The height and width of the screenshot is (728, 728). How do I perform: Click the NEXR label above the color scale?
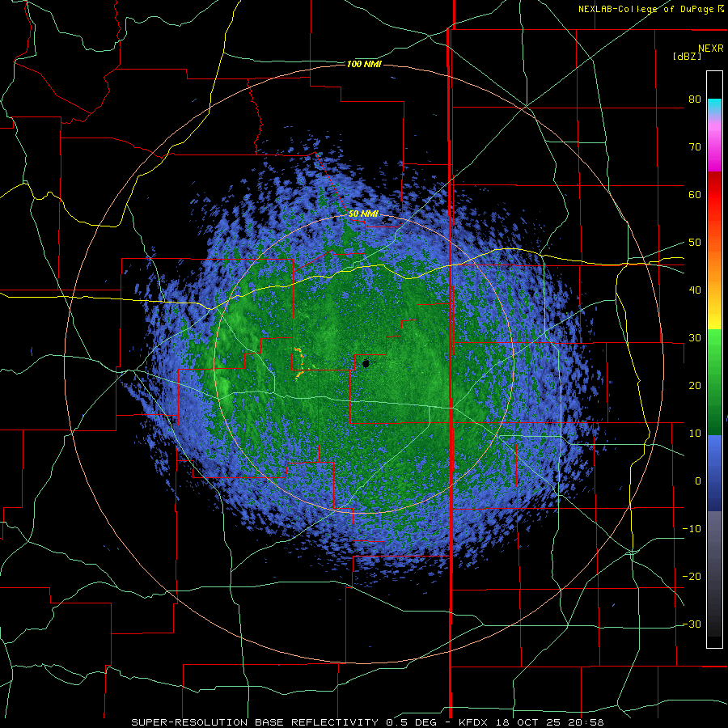point(710,49)
